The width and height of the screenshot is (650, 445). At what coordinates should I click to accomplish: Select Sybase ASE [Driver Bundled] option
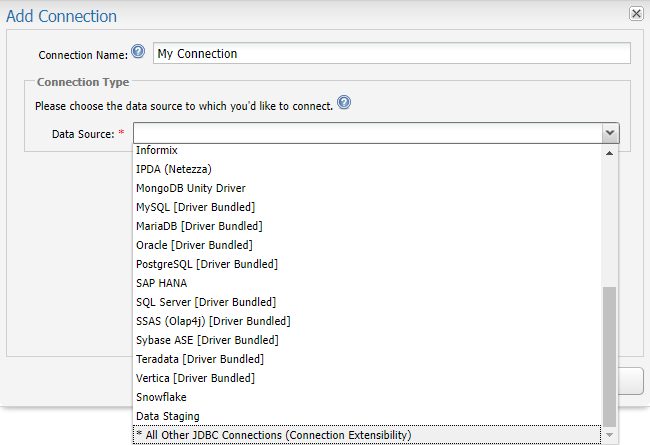tap(367, 340)
